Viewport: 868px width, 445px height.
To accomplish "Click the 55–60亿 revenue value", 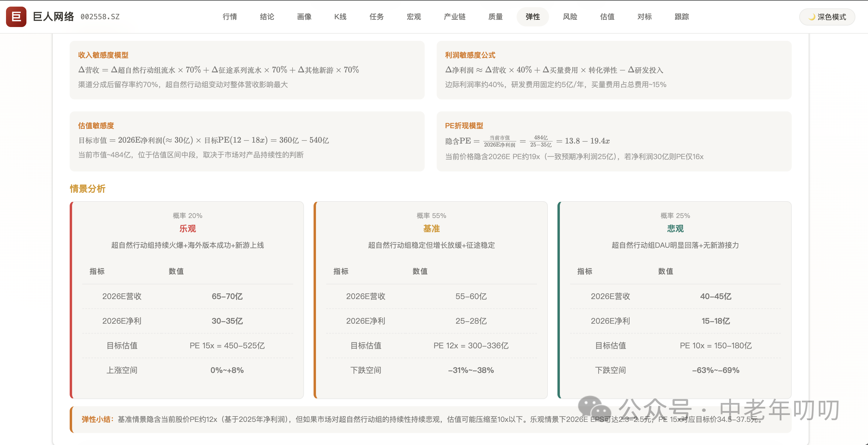I will tap(471, 296).
